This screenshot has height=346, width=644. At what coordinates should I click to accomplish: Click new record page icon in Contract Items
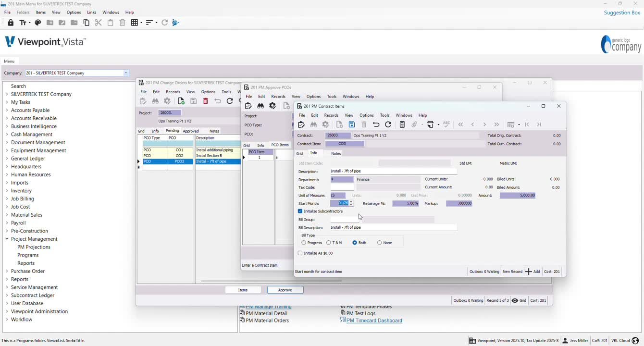click(339, 124)
